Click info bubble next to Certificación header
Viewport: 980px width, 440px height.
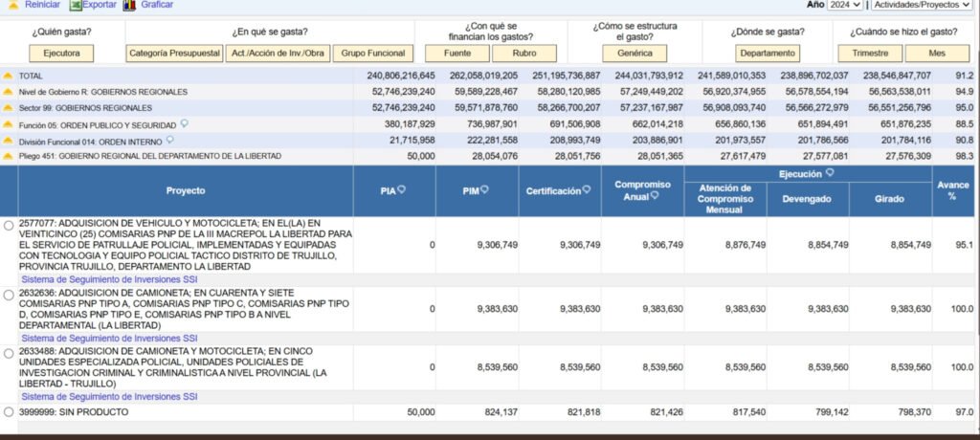[x=587, y=190]
